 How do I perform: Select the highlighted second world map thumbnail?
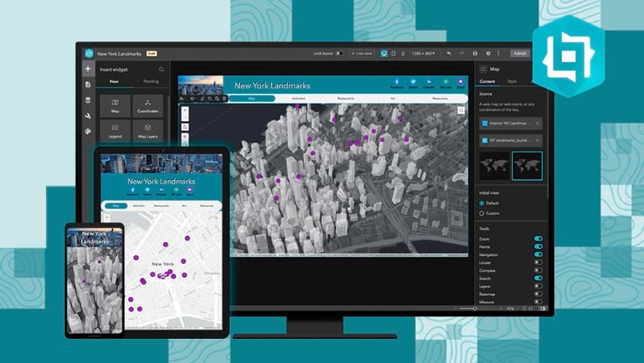coord(527,166)
